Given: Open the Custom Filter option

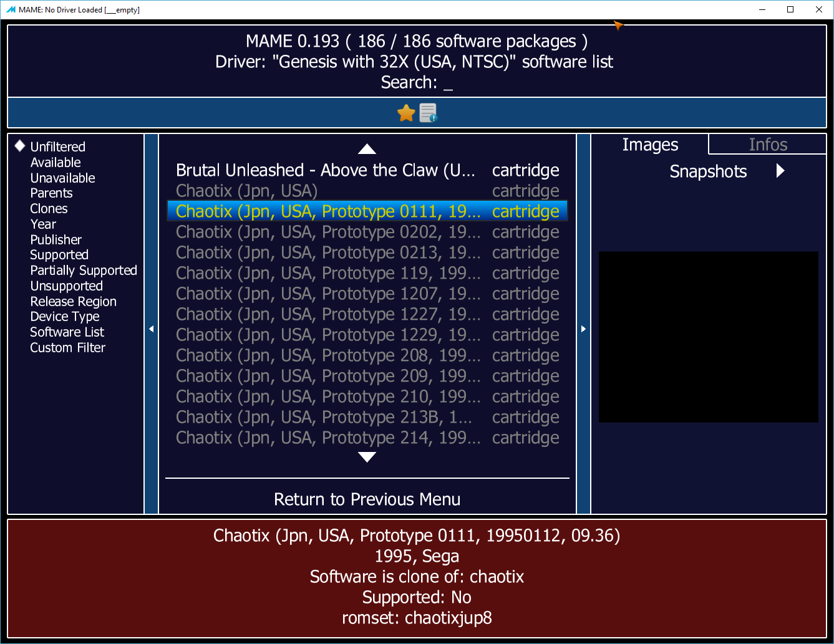Looking at the screenshot, I should click(x=67, y=348).
